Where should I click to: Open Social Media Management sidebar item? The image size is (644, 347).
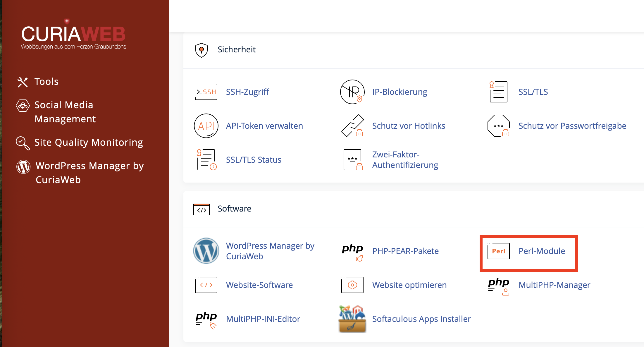click(x=65, y=112)
